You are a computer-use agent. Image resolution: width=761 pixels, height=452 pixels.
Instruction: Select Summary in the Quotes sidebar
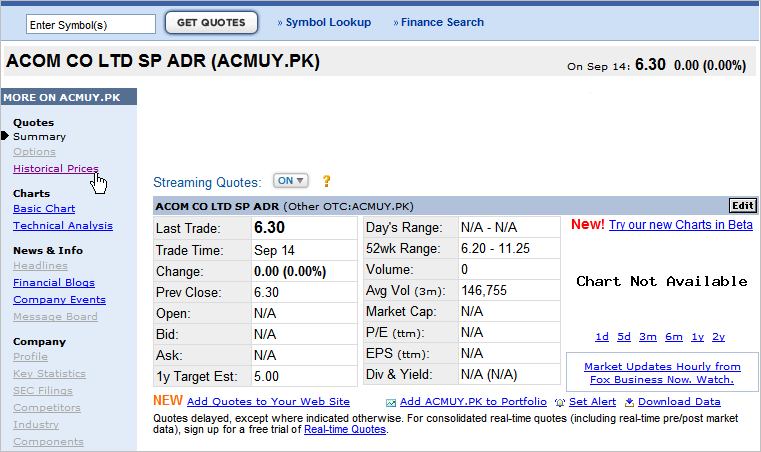[39, 137]
